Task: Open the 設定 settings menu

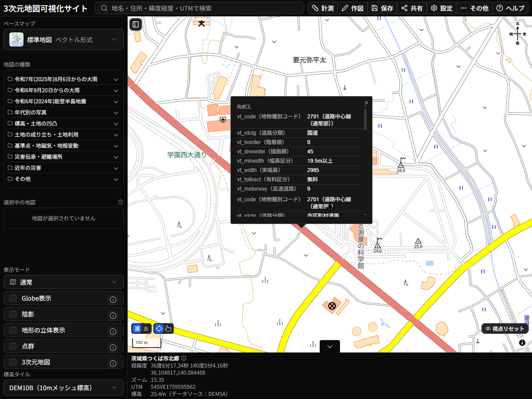Action: pyautogui.click(x=442, y=8)
